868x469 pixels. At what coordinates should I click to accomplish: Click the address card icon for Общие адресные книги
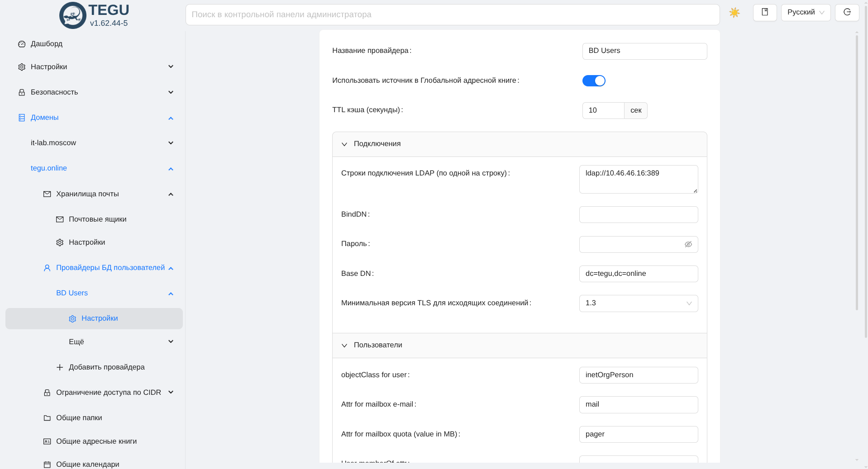(x=47, y=441)
